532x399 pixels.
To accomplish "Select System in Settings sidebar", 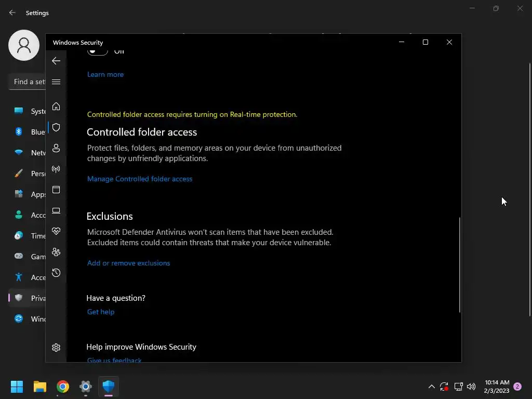I will pyautogui.click(x=27, y=111).
